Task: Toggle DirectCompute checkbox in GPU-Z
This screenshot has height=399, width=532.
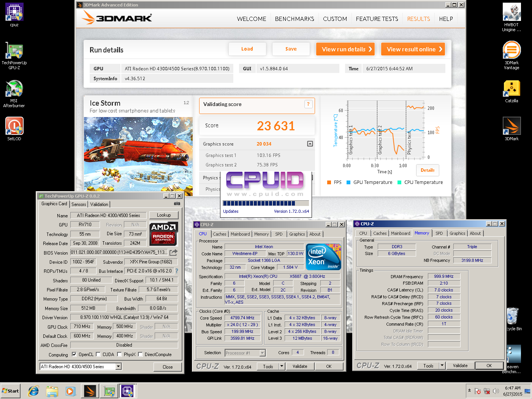Action: tap(140, 354)
